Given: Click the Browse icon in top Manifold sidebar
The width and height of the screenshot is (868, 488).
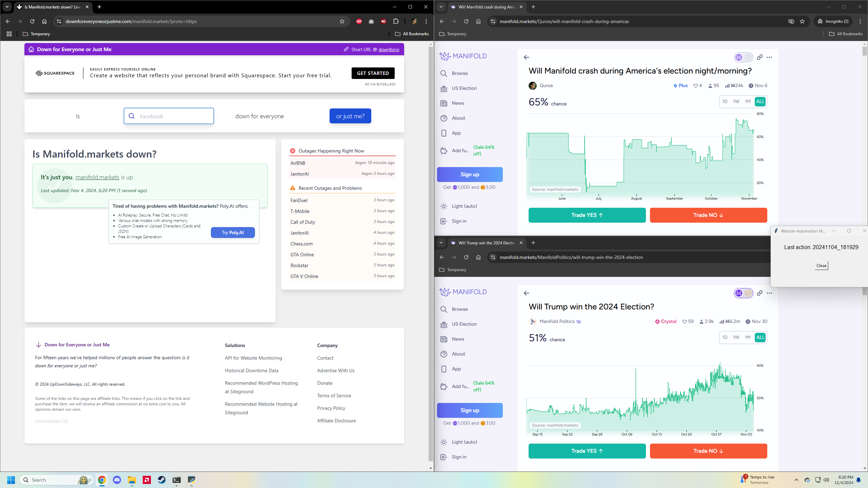Looking at the screenshot, I should (443, 73).
